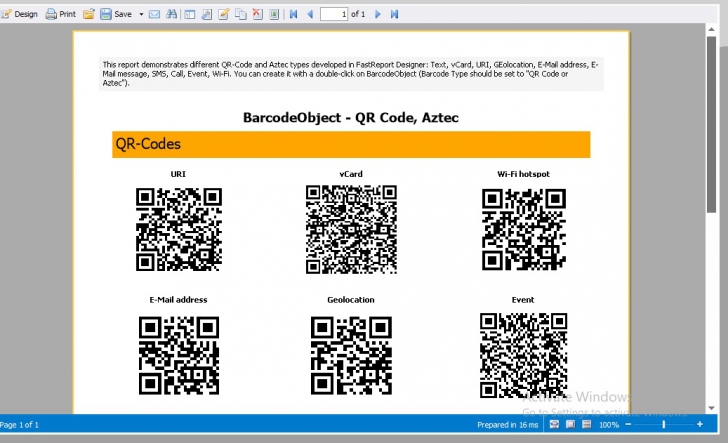
Task: Open a report file with the folder icon
Action: [89, 14]
